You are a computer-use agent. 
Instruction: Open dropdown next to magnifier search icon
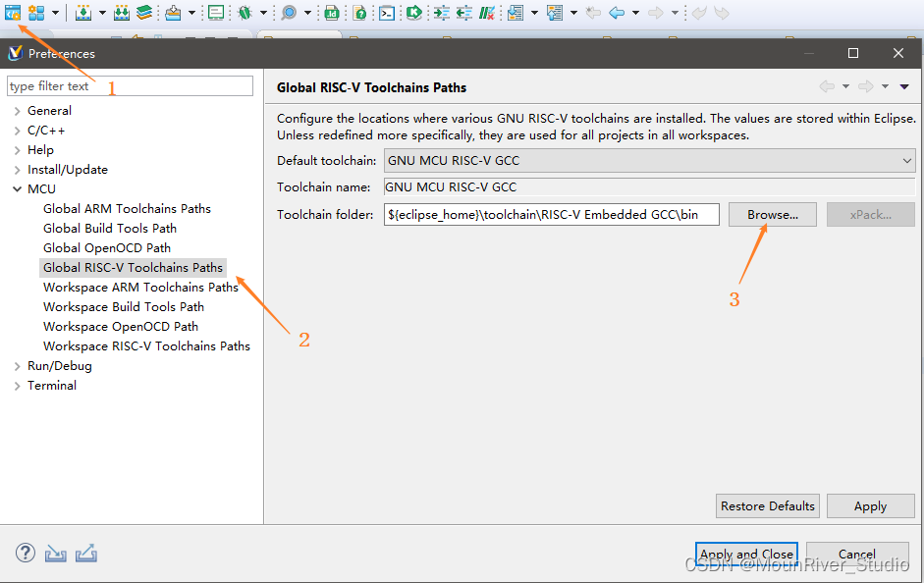tap(307, 13)
